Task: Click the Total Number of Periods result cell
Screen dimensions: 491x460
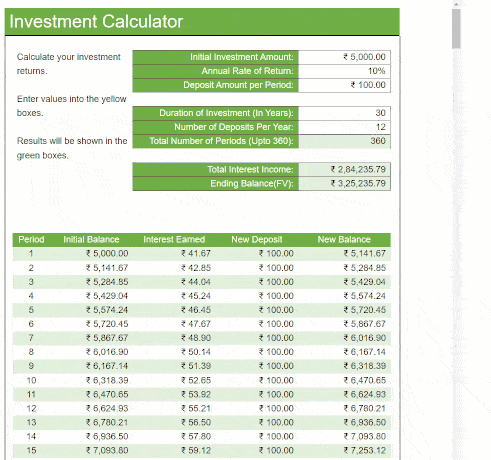Action: (x=344, y=141)
